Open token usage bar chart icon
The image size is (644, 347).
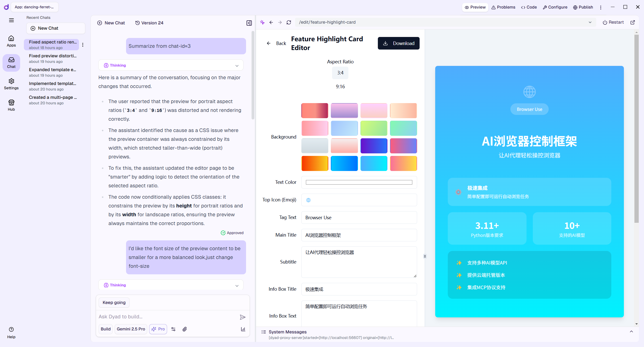(x=243, y=329)
